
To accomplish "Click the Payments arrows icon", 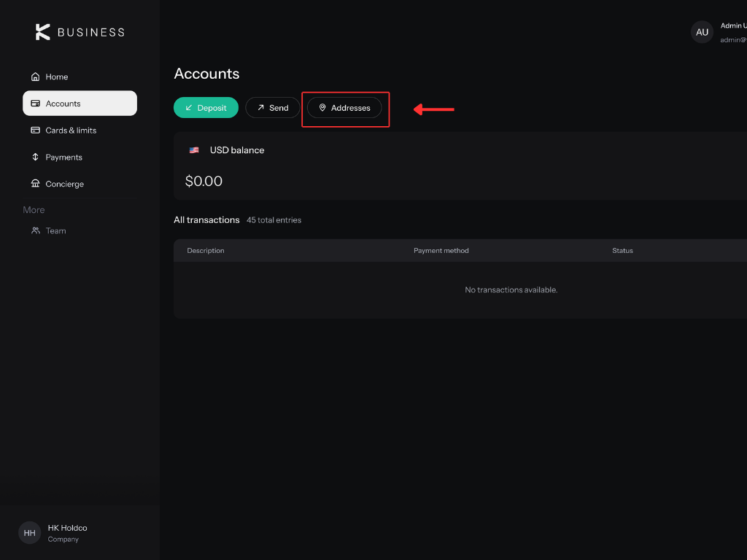I will coord(35,157).
